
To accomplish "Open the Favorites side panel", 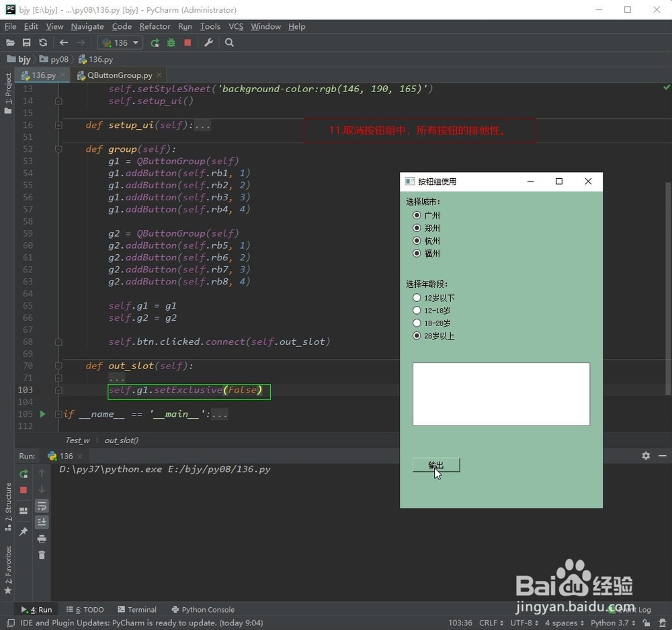I will tap(7, 569).
